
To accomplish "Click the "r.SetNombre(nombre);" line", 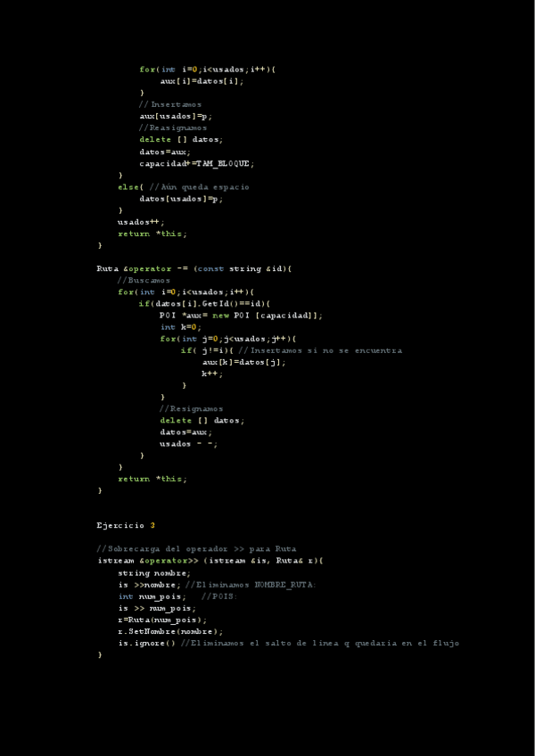I will coord(169,630).
